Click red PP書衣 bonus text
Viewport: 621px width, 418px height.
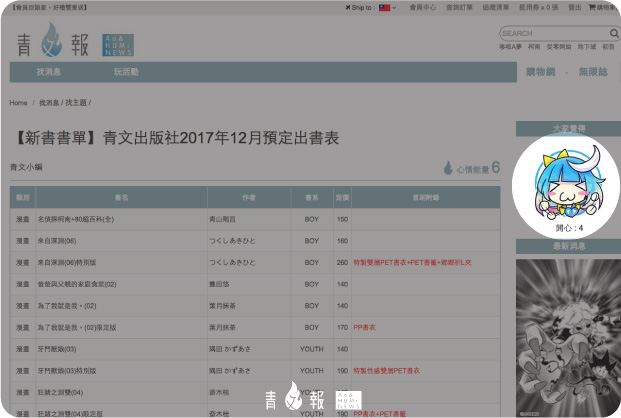pyautogui.click(x=364, y=327)
